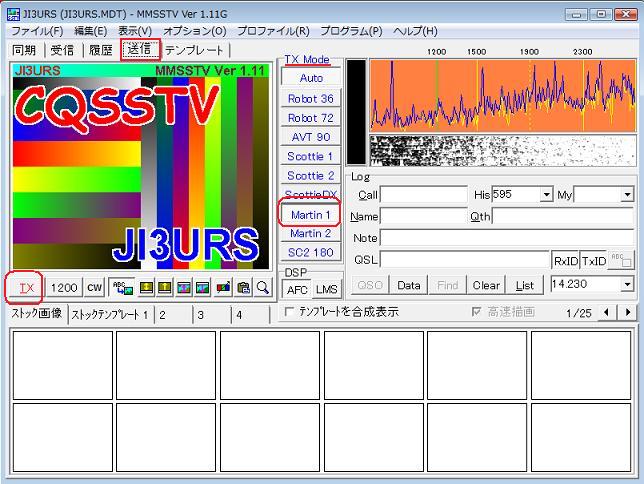Image resolution: width=644 pixels, height=484 pixels.
Task: Select Robot 36 TX mode
Action: pyautogui.click(x=311, y=99)
